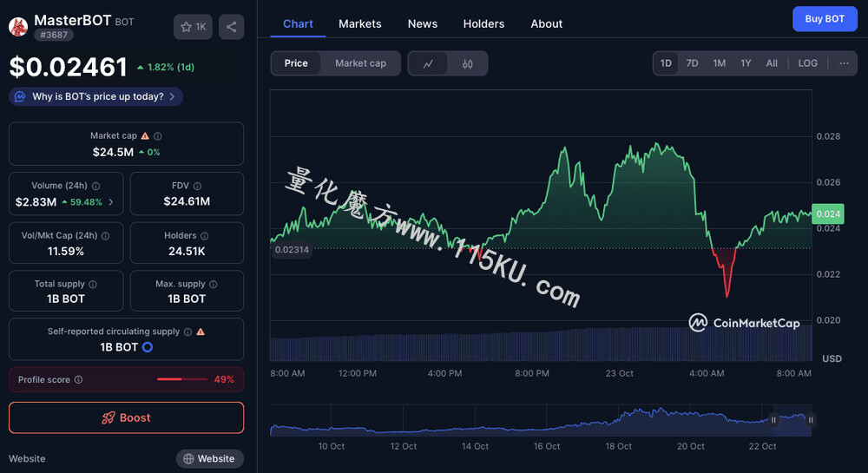Open FDV info icon
868x473 pixels.
tap(197, 186)
